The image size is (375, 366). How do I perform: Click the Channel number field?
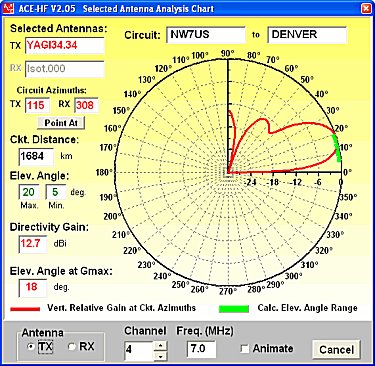(139, 350)
